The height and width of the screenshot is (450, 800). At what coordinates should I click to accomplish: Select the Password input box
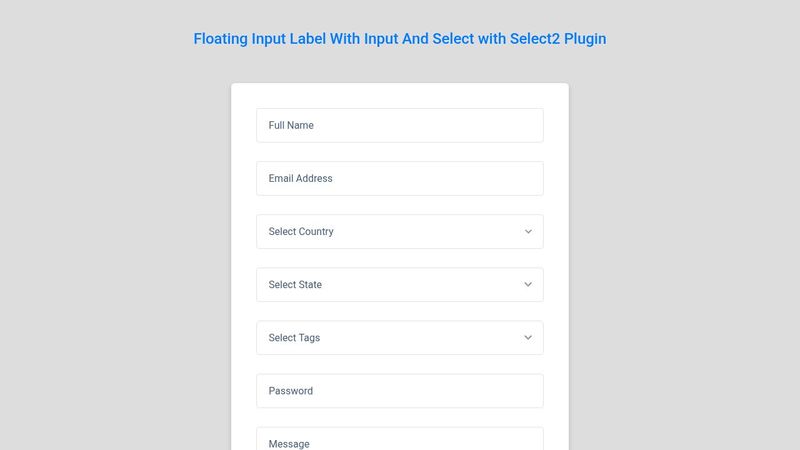(x=400, y=391)
